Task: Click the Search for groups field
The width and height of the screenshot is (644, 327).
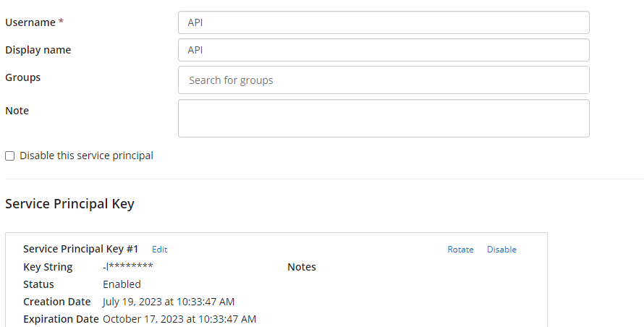Action: coord(384,80)
